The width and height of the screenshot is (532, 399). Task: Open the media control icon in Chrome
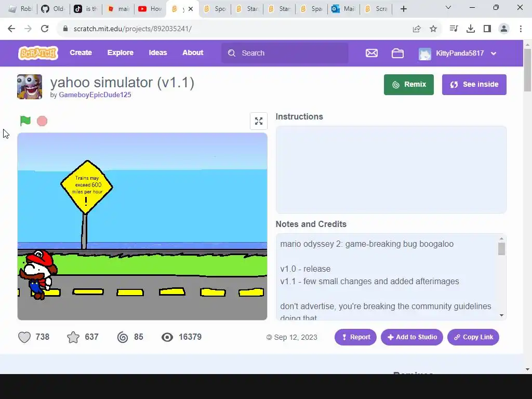454,29
